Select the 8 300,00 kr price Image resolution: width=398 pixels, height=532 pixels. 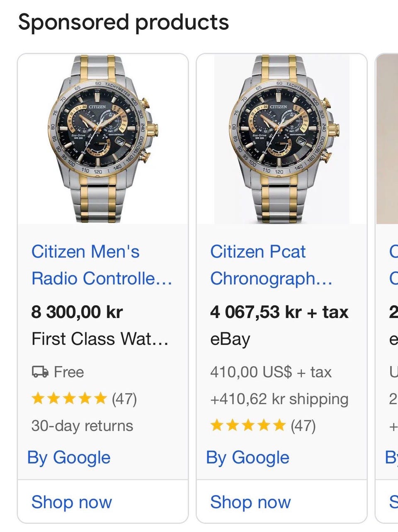pyautogui.click(x=77, y=312)
